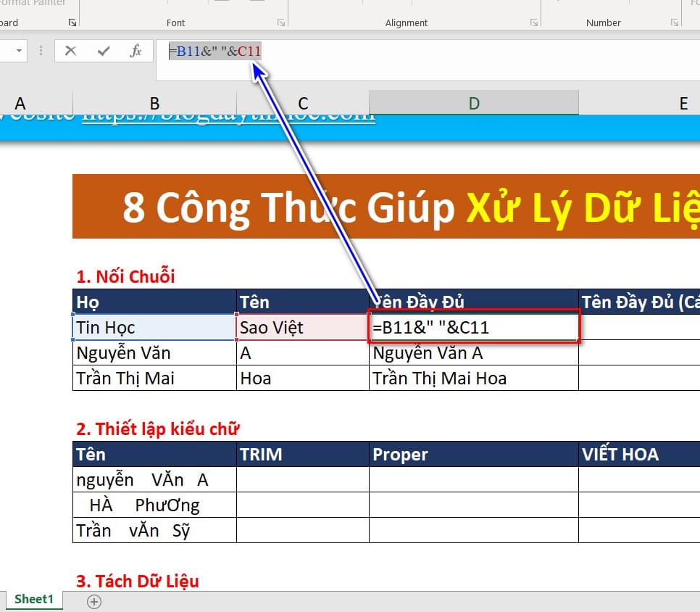Click editing cell with =B11&" "&C11 formula
The width and height of the screenshot is (700, 612).
click(x=474, y=328)
